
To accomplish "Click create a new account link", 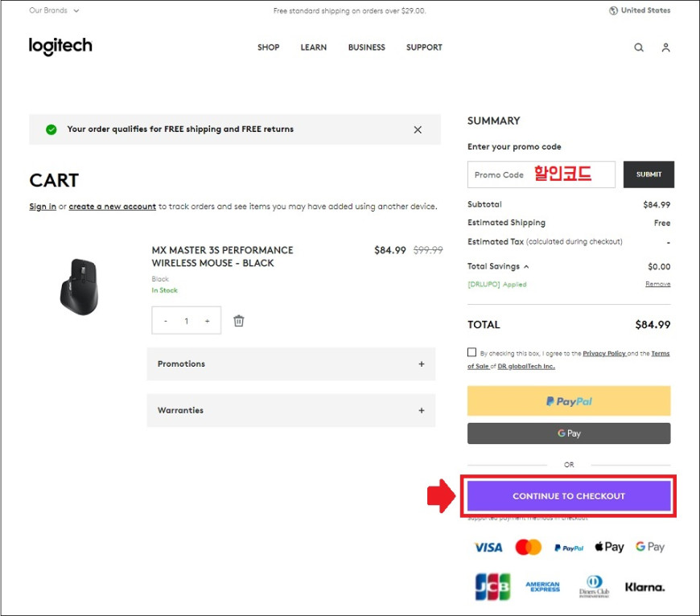I will coord(113,207).
